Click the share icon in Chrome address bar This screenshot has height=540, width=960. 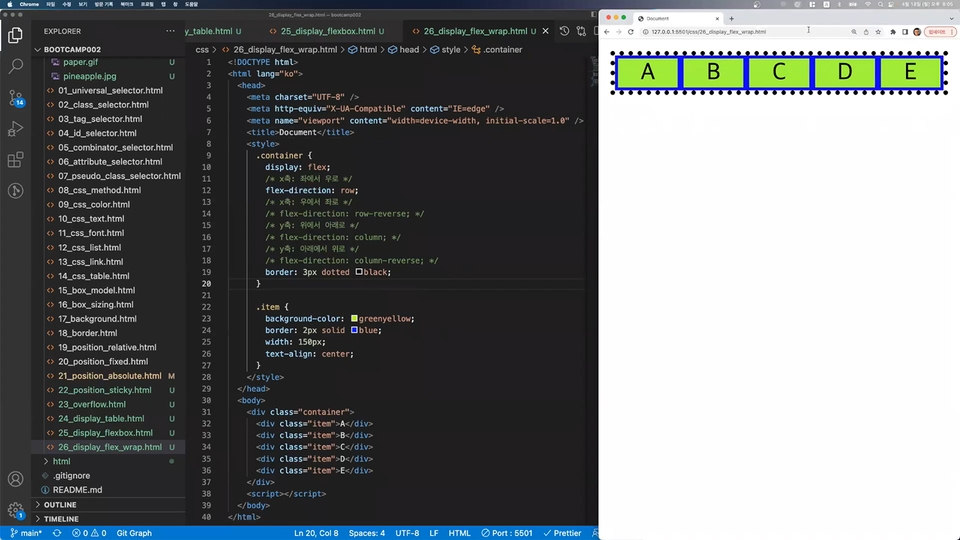point(866,32)
